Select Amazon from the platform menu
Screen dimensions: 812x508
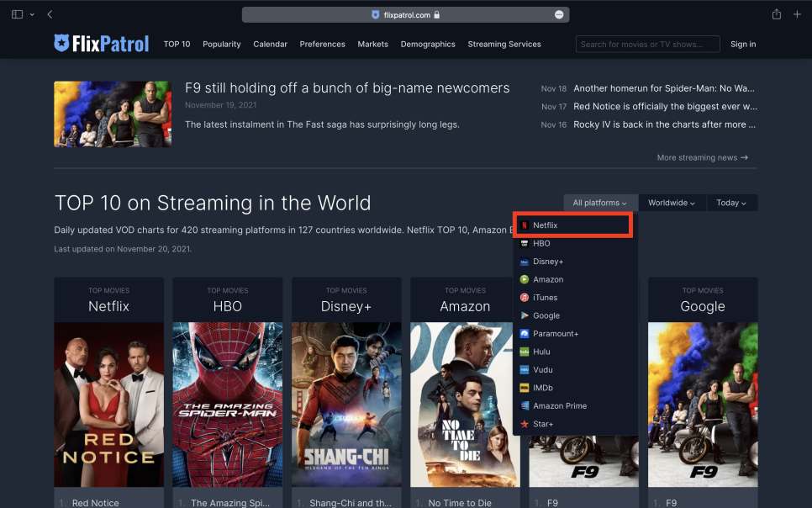tap(575, 279)
